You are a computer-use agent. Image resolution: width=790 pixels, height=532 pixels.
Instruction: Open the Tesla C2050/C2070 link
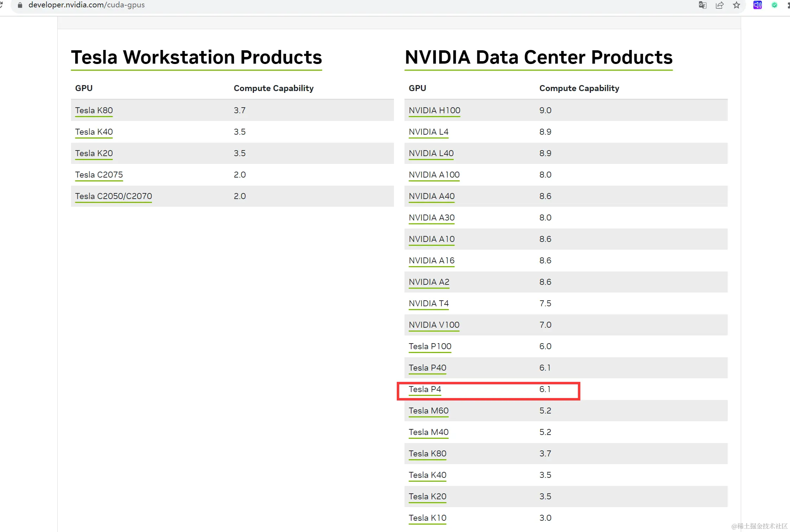(114, 196)
